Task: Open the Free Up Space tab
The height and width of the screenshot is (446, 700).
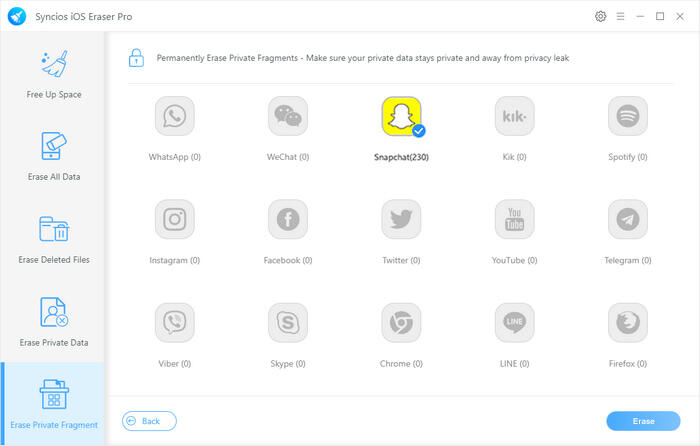Action: (x=52, y=72)
